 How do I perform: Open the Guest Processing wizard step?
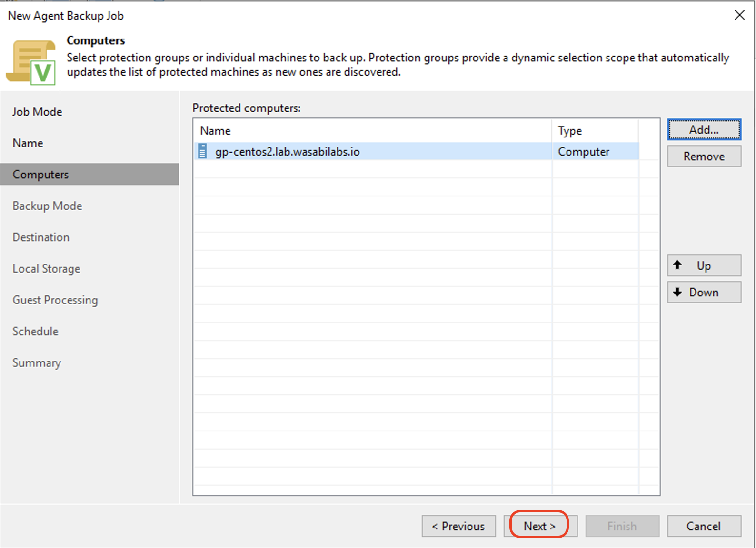(x=55, y=300)
